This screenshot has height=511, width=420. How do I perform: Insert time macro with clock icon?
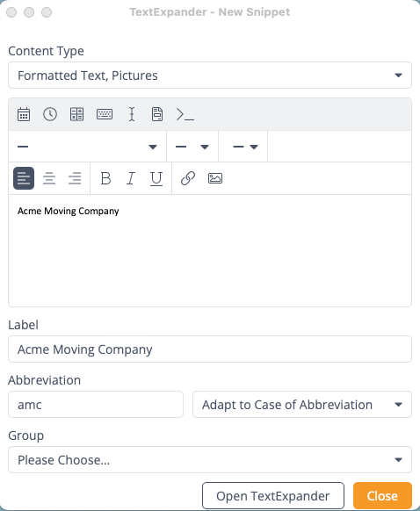50,114
